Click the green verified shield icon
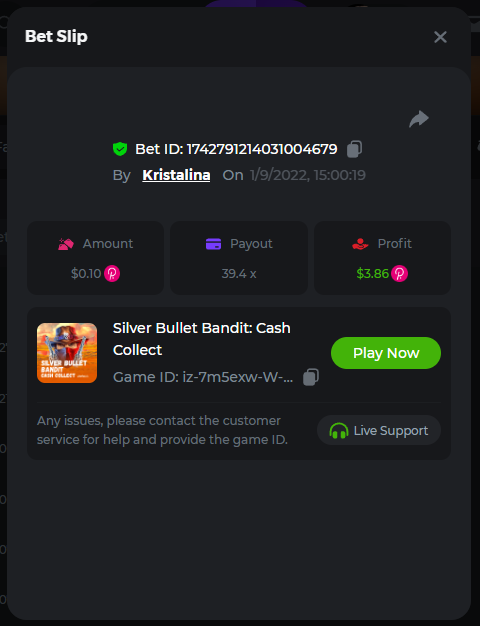 pos(120,149)
